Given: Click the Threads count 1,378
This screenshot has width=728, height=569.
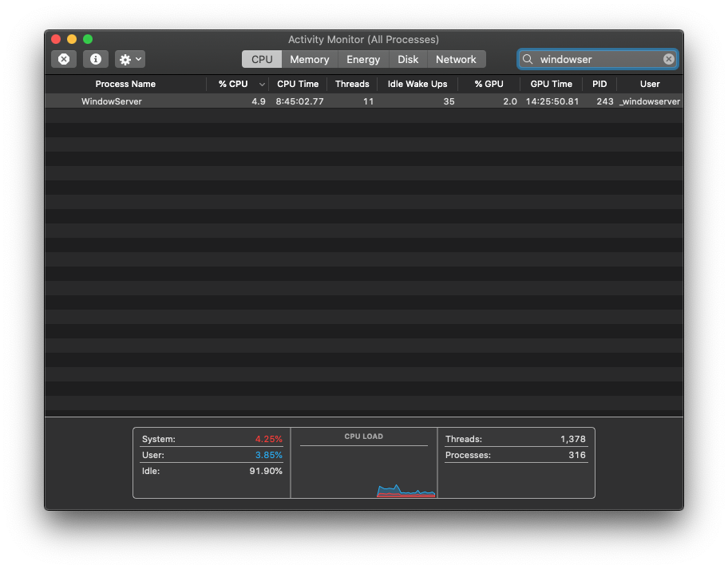Looking at the screenshot, I should point(573,439).
